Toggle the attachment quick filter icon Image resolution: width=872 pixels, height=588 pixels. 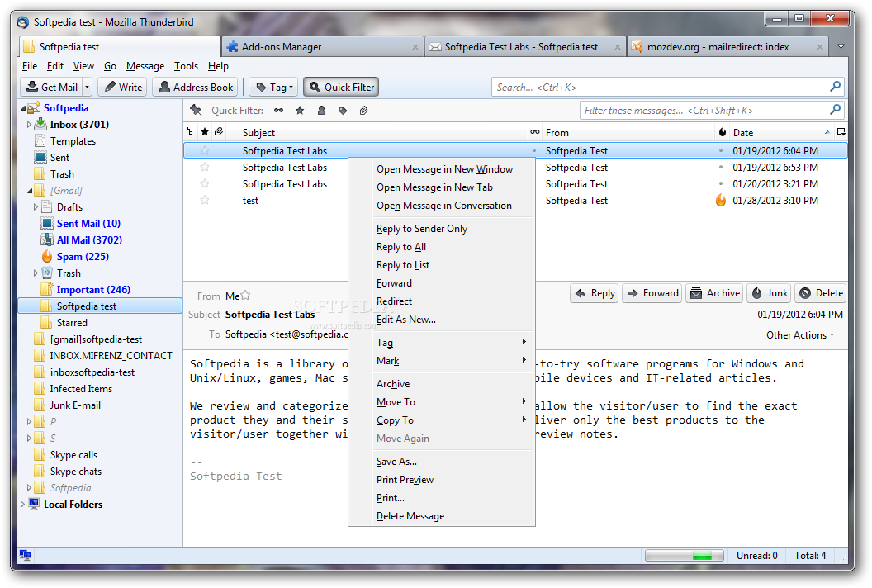(363, 110)
